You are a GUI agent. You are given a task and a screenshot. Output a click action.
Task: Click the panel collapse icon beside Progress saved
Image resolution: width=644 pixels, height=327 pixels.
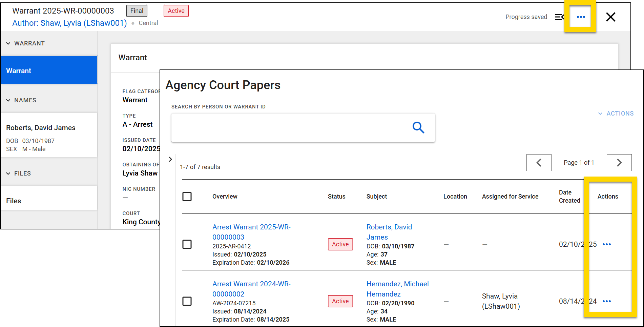[x=559, y=17]
